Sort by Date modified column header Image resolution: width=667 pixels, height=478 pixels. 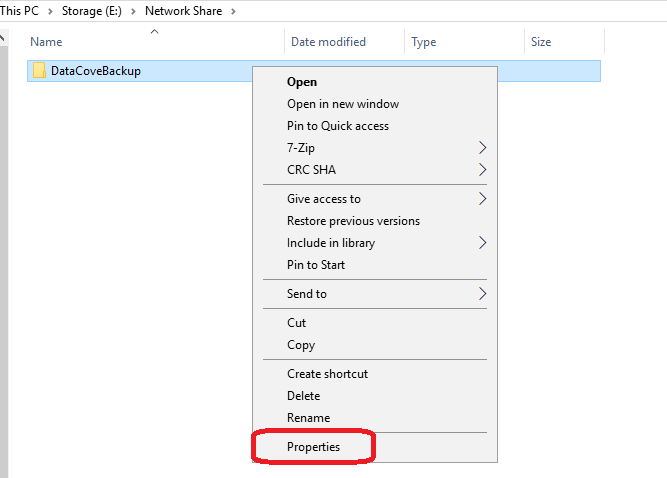(x=328, y=42)
